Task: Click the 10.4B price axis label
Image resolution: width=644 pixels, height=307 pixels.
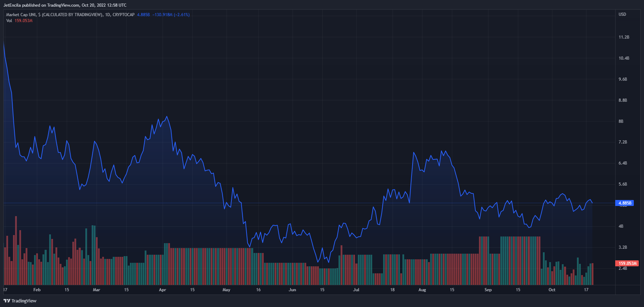Action: point(624,58)
